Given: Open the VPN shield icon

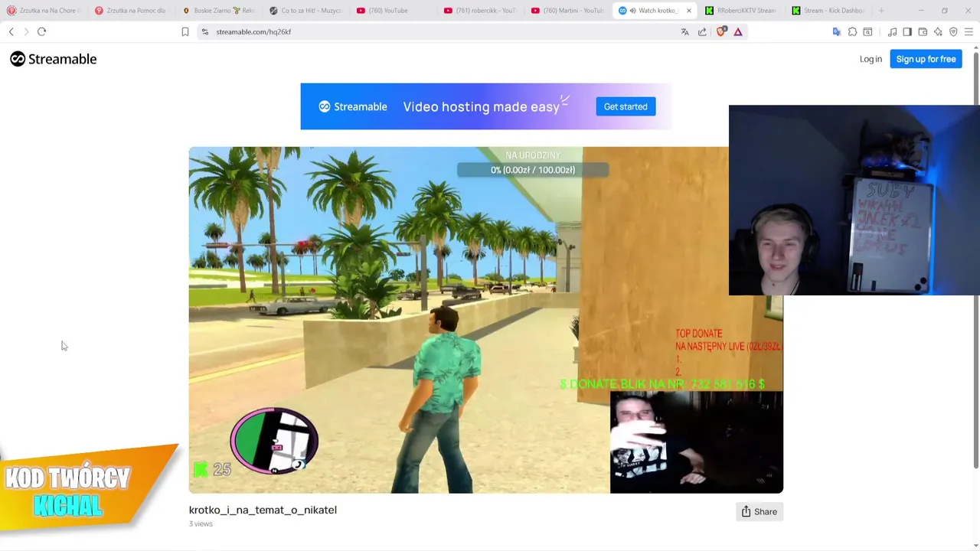Looking at the screenshot, I should click(x=953, y=31).
